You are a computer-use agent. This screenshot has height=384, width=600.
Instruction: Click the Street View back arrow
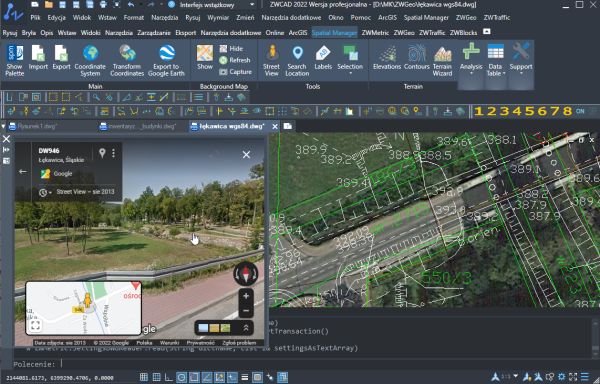coord(23,172)
